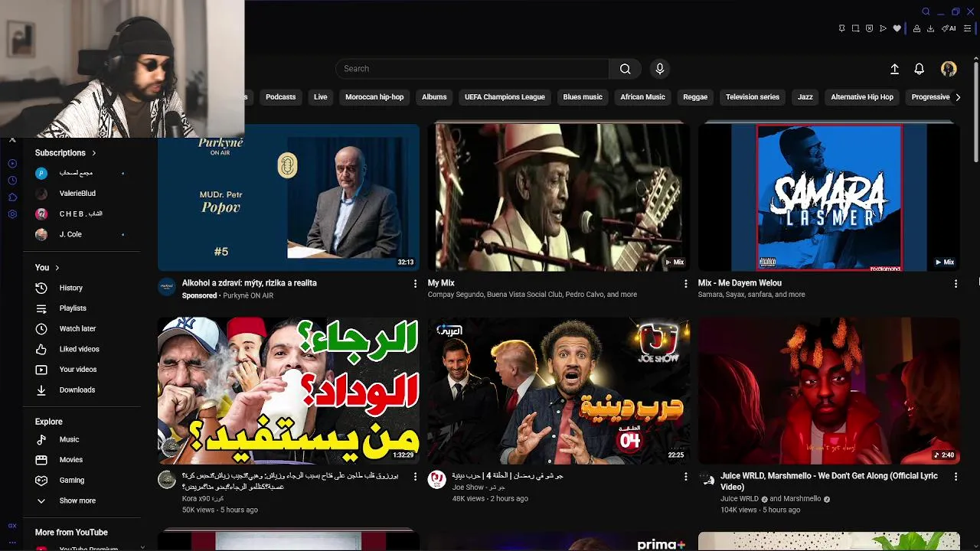Open the browser sidebar settings gear icon
Screen dimensions: 980x551
(12, 214)
